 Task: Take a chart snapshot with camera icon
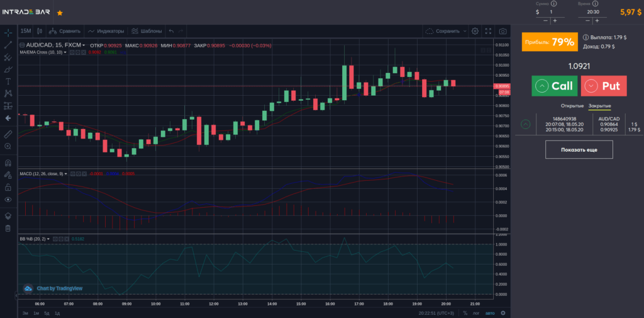coord(502,31)
